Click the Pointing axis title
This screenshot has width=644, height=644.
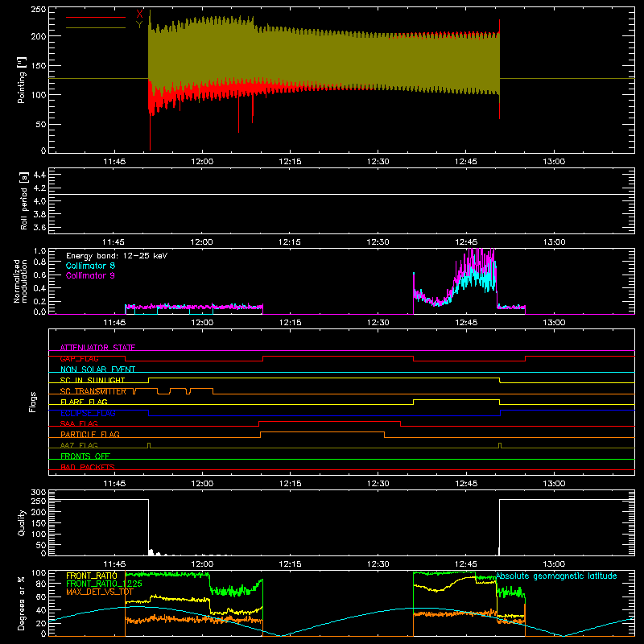click(x=22, y=80)
